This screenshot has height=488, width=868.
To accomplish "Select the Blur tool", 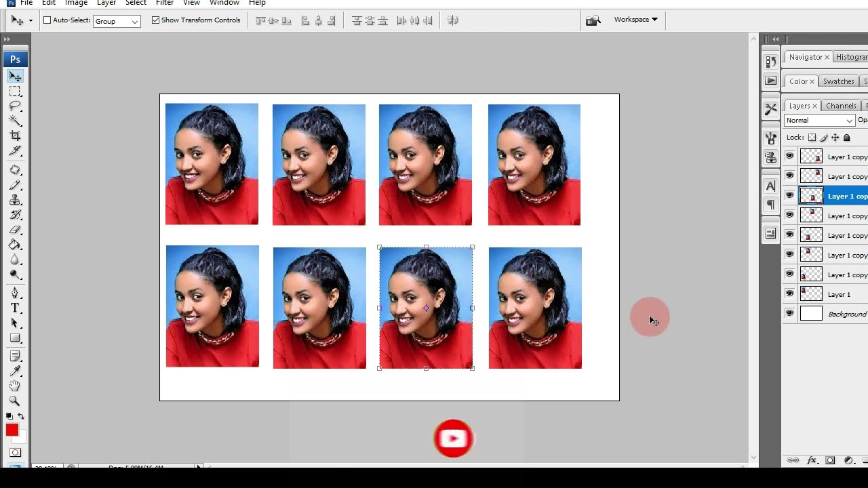I will 15,260.
